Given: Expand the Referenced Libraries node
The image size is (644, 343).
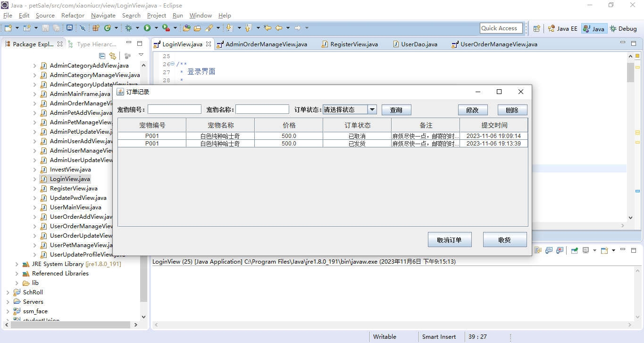Looking at the screenshot, I should coord(17,274).
